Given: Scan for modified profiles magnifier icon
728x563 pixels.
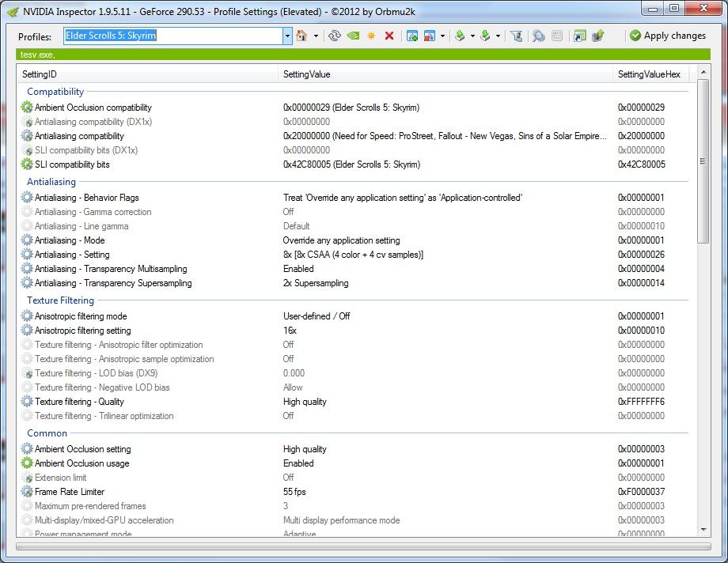Looking at the screenshot, I should coord(539,36).
